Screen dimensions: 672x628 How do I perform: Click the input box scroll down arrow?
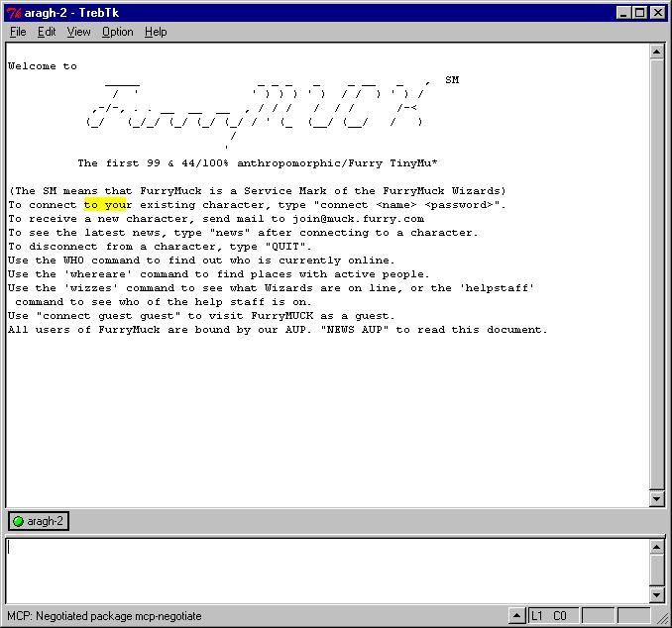coord(656,594)
